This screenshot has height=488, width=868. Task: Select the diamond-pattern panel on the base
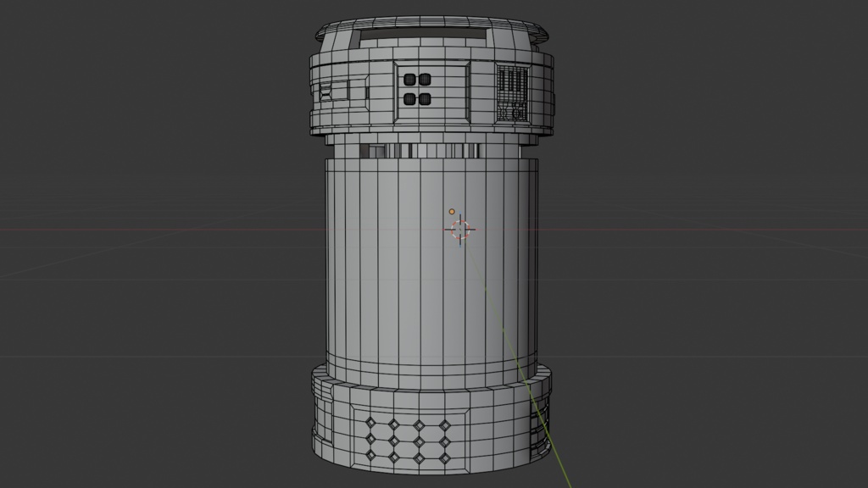(409, 438)
